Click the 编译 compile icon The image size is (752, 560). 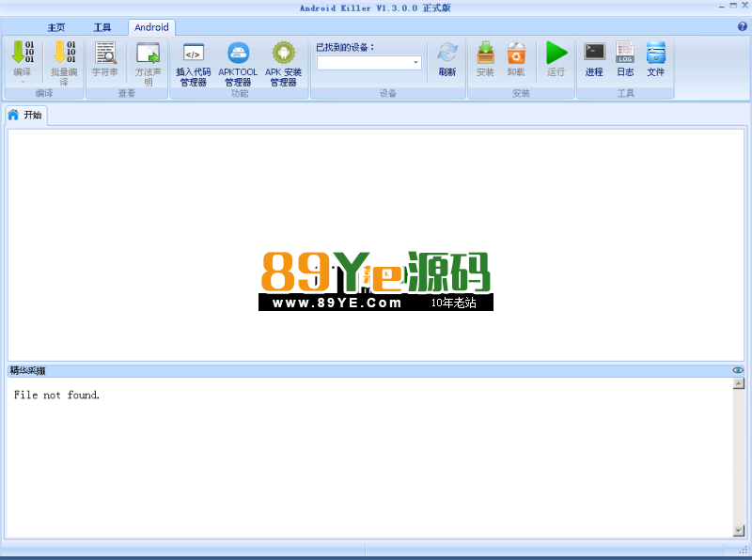[23, 53]
